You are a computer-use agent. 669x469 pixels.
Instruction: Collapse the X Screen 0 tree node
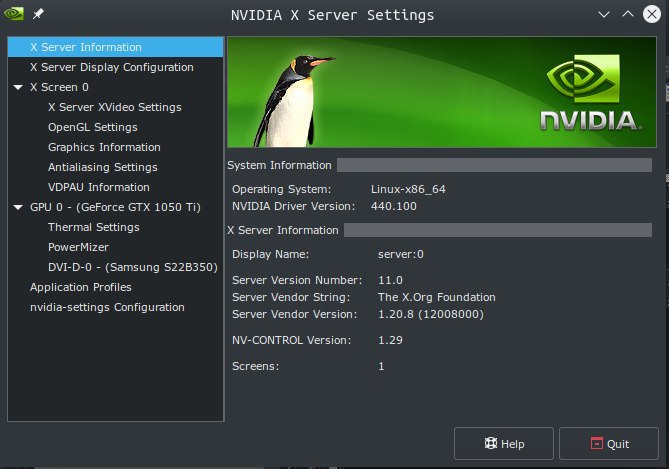coord(18,87)
